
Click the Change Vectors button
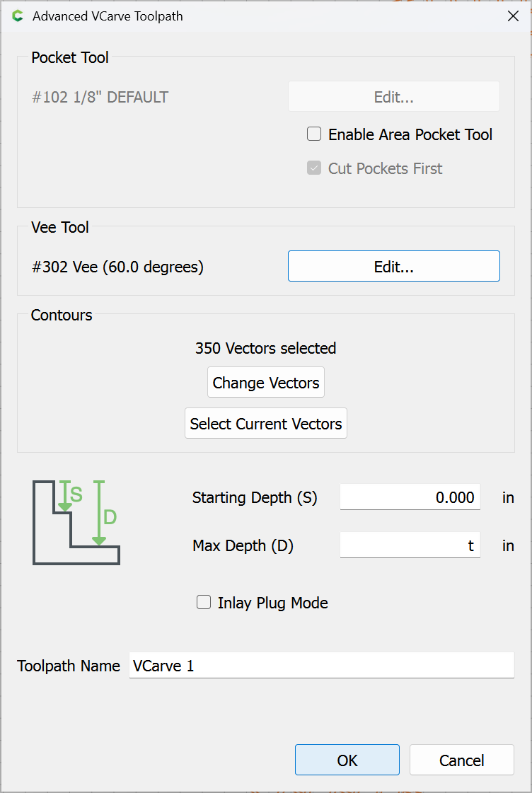pos(266,382)
